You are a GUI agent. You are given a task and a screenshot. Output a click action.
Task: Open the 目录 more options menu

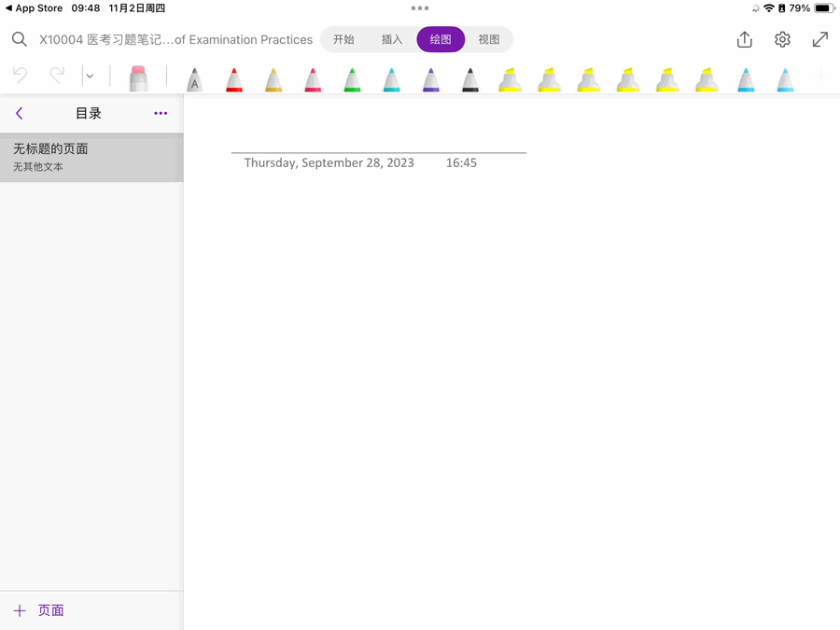point(161,113)
